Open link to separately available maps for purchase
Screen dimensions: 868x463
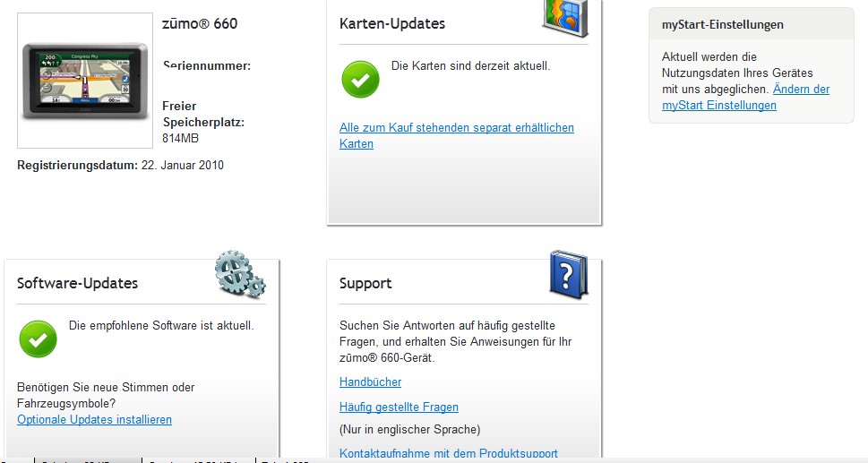[x=457, y=135]
